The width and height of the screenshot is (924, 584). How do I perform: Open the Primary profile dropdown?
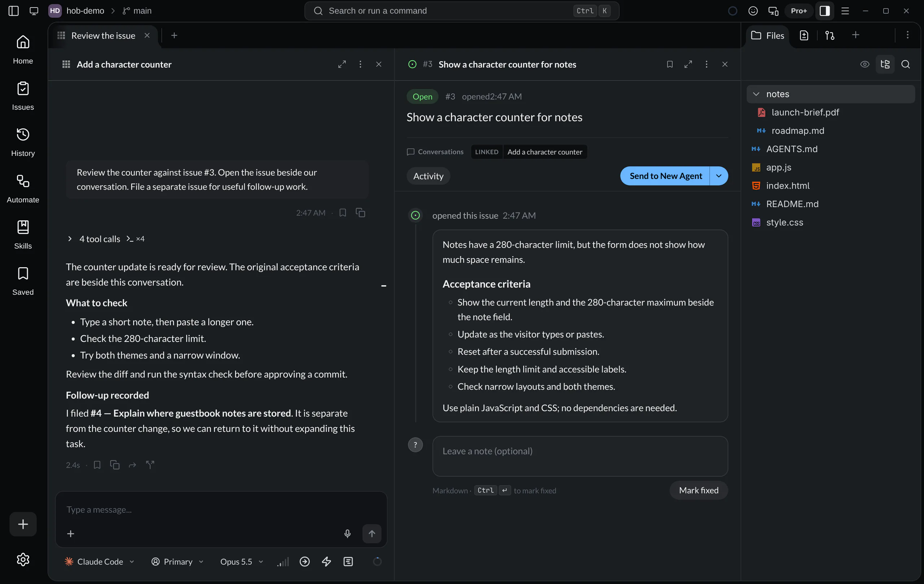click(x=177, y=561)
